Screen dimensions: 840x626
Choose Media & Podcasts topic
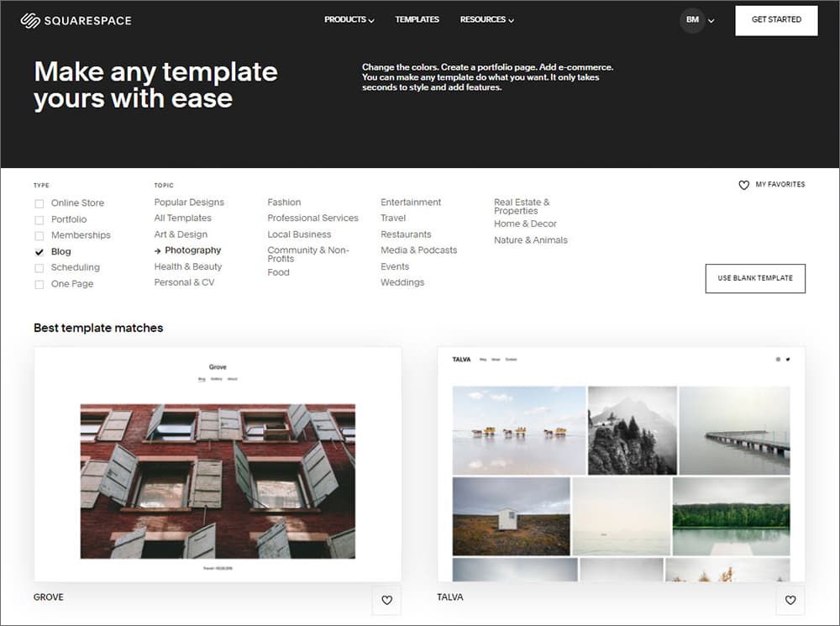[419, 250]
